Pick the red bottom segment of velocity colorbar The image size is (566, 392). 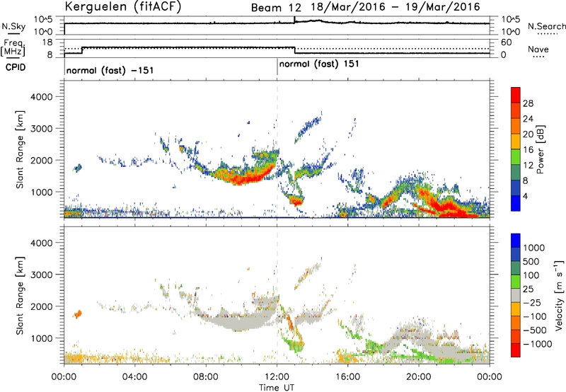(x=516, y=350)
